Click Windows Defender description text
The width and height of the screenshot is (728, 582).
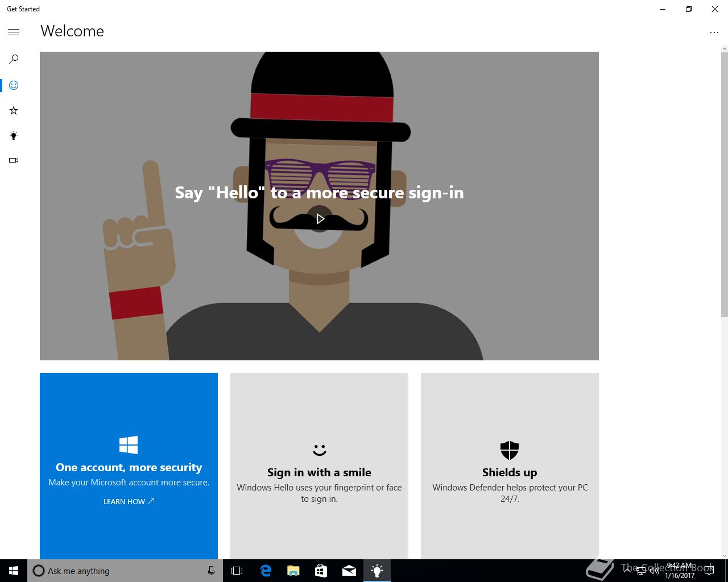pos(510,493)
